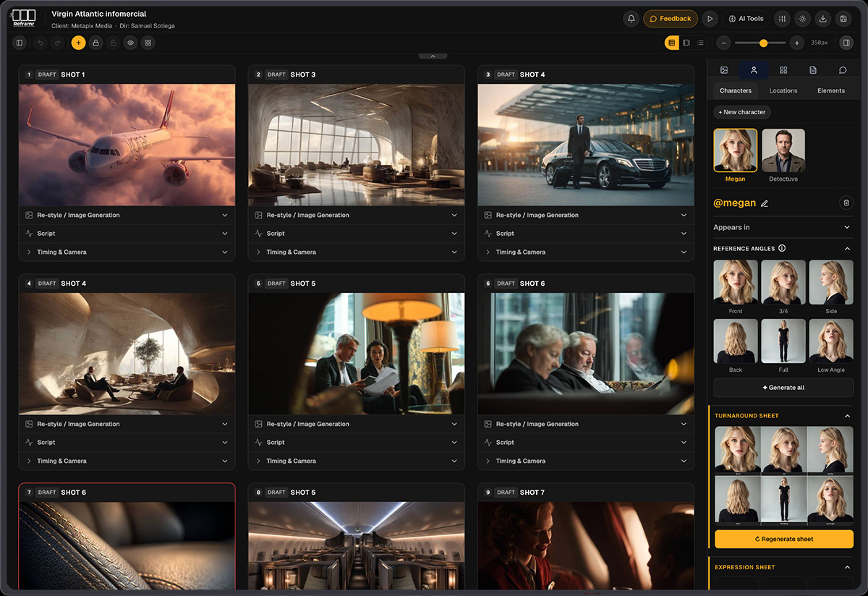Click the info icon beside Reference Angles

click(x=782, y=248)
